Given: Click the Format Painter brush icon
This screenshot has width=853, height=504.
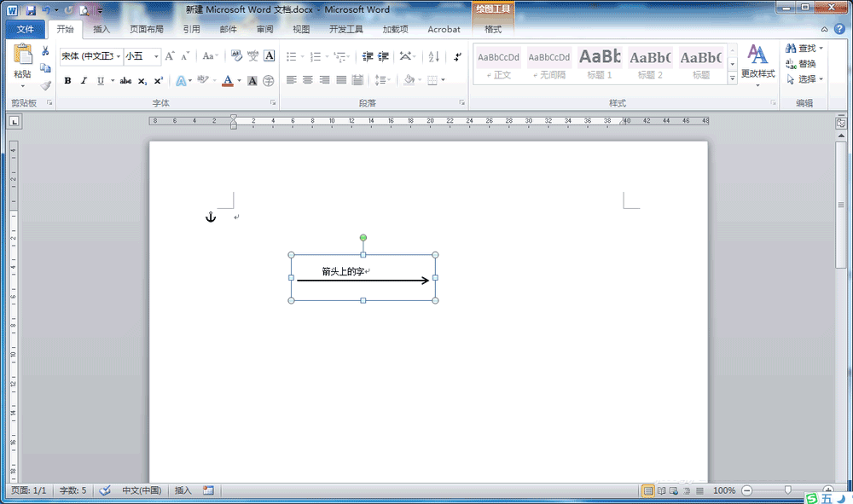Looking at the screenshot, I should [x=45, y=84].
